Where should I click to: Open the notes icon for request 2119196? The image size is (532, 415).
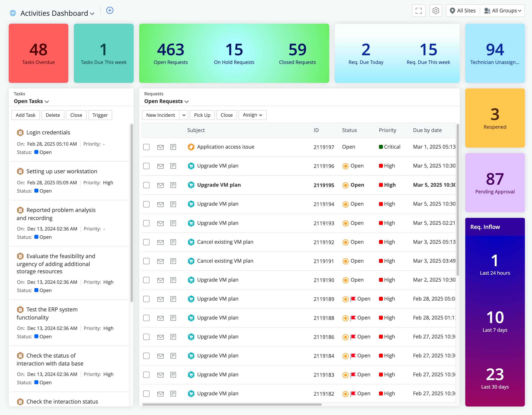(173, 166)
